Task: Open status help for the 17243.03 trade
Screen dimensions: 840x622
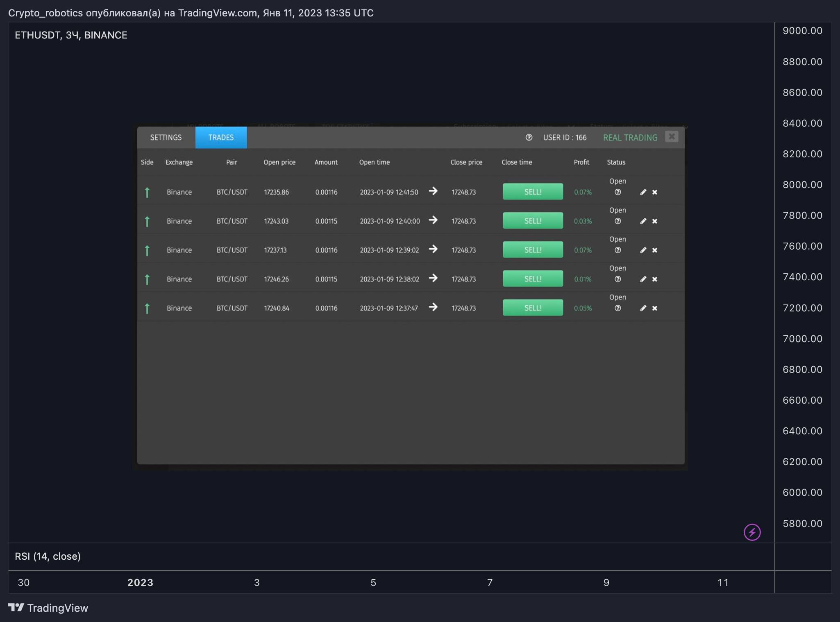Action: (618, 221)
